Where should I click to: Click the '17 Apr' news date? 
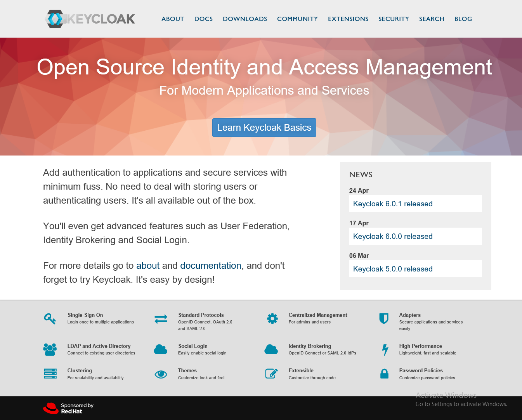(359, 223)
